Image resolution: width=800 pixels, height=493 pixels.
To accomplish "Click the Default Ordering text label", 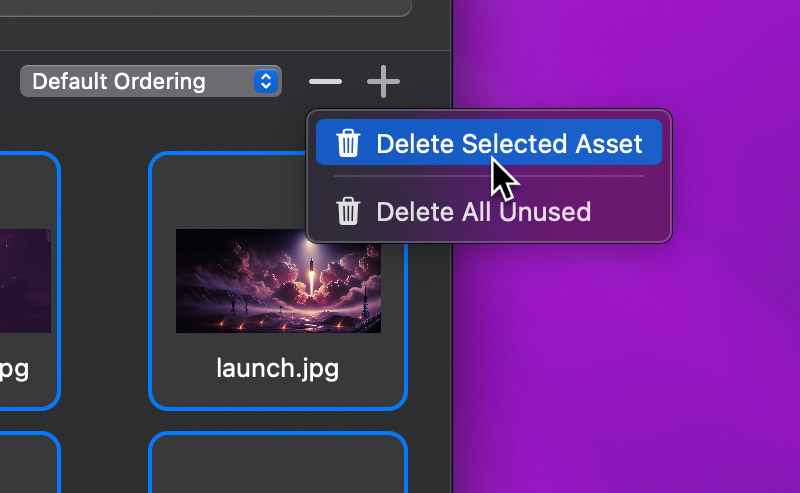I will point(119,81).
